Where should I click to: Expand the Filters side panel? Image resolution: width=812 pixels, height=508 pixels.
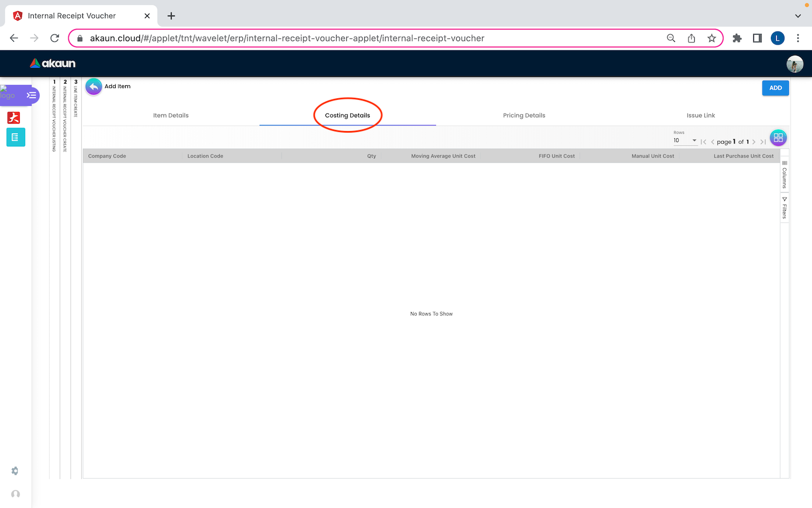[x=784, y=208]
